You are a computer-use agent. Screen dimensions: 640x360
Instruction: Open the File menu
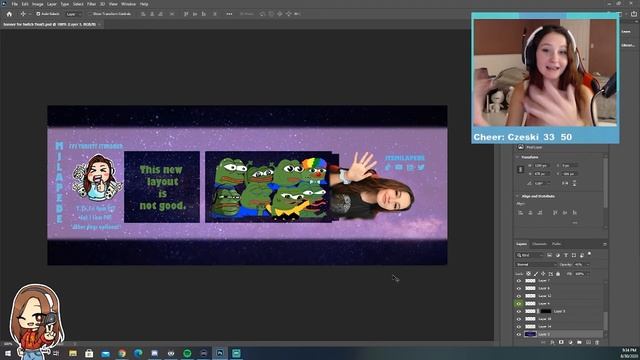tap(14, 4)
